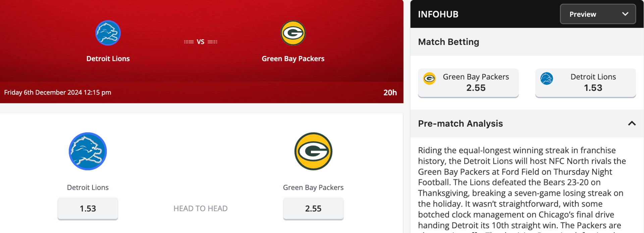Click the large Detroit Lions logo below banner

coord(88,151)
